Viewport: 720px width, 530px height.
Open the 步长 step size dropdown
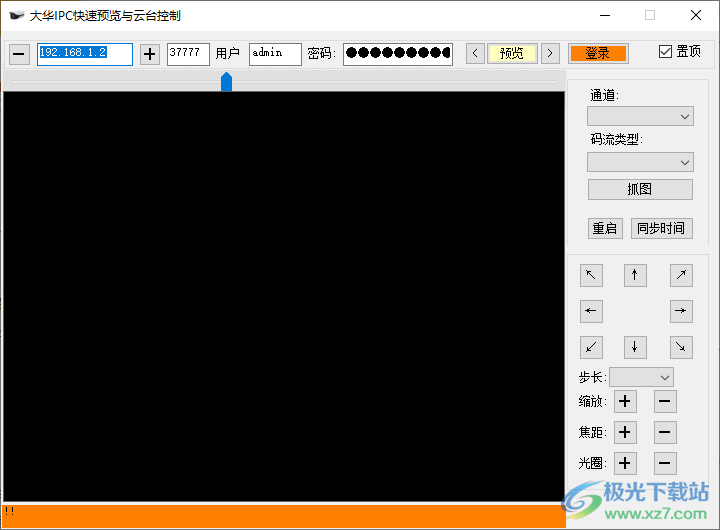641,377
